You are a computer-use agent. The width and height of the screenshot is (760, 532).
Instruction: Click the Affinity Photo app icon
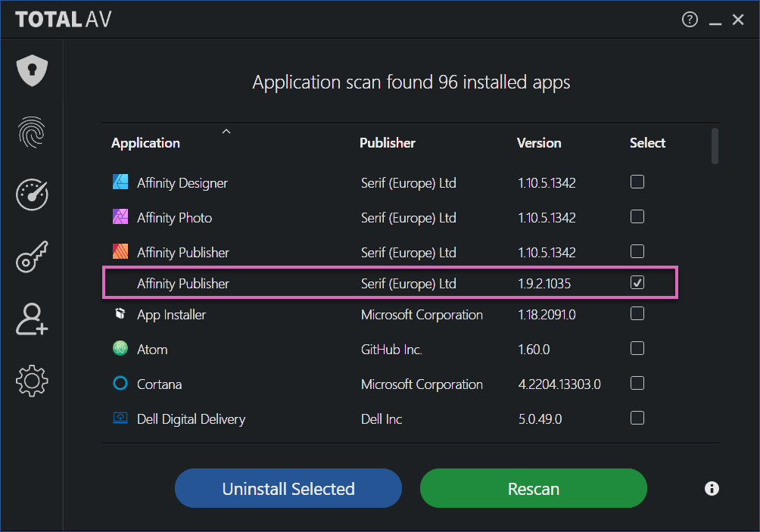coord(120,216)
